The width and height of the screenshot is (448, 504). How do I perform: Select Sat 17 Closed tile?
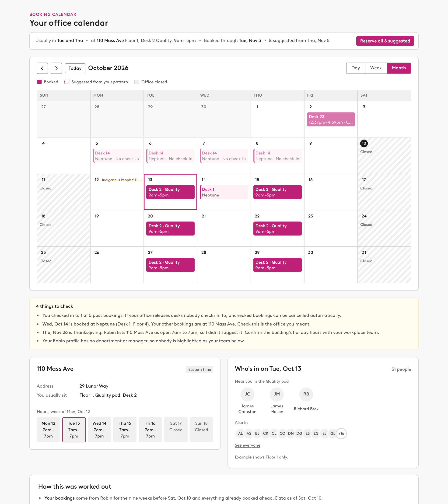(x=176, y=430)
